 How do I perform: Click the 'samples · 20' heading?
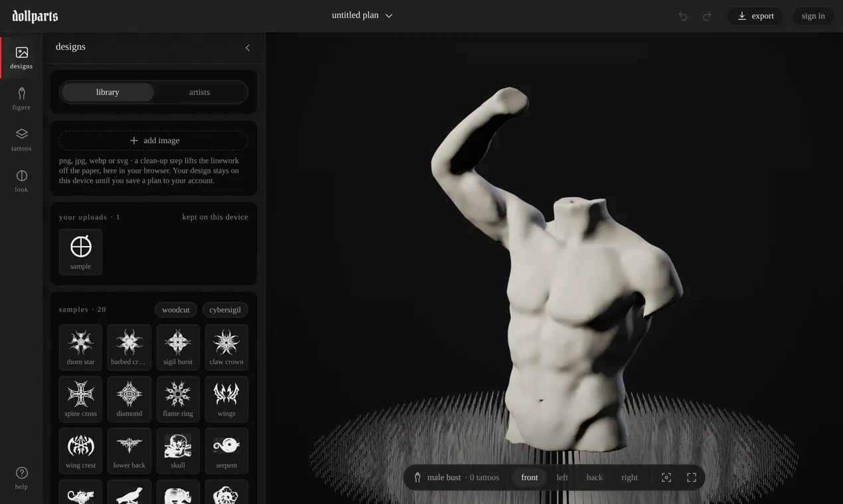[82, 310]
